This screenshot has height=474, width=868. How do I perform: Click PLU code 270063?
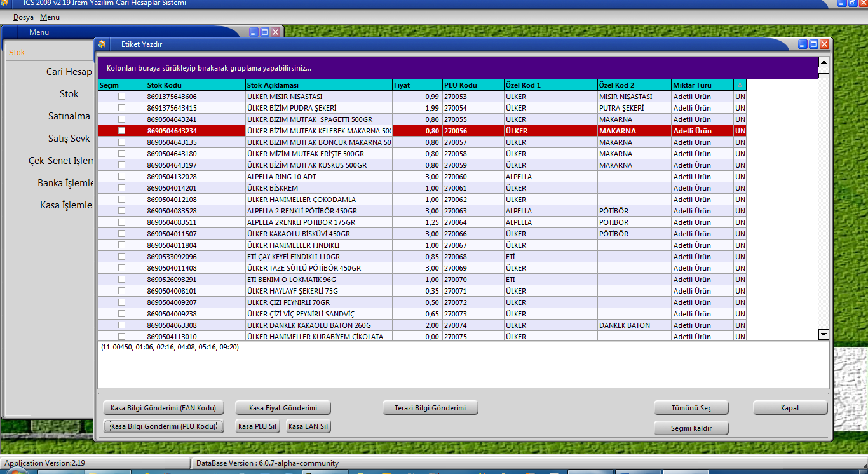point(473,211)
